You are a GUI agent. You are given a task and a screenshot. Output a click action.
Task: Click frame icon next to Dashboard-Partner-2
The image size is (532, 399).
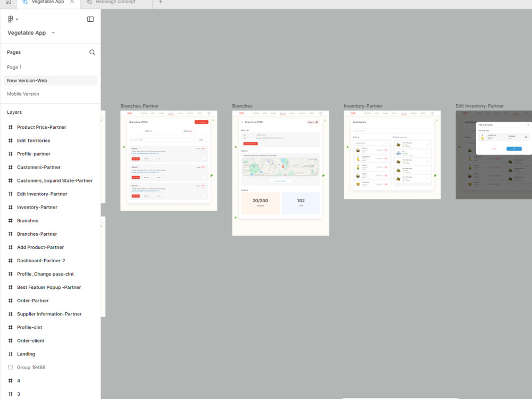click(10, 261)
